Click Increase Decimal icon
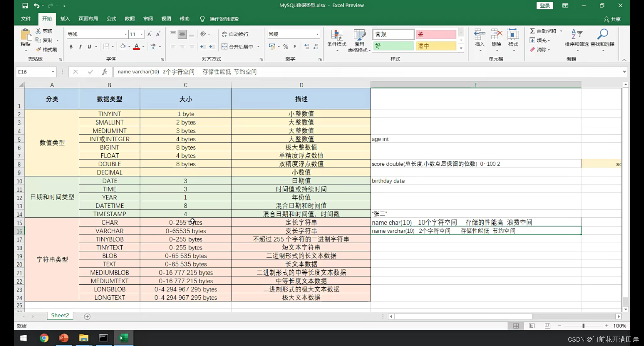 click(307, 47)
